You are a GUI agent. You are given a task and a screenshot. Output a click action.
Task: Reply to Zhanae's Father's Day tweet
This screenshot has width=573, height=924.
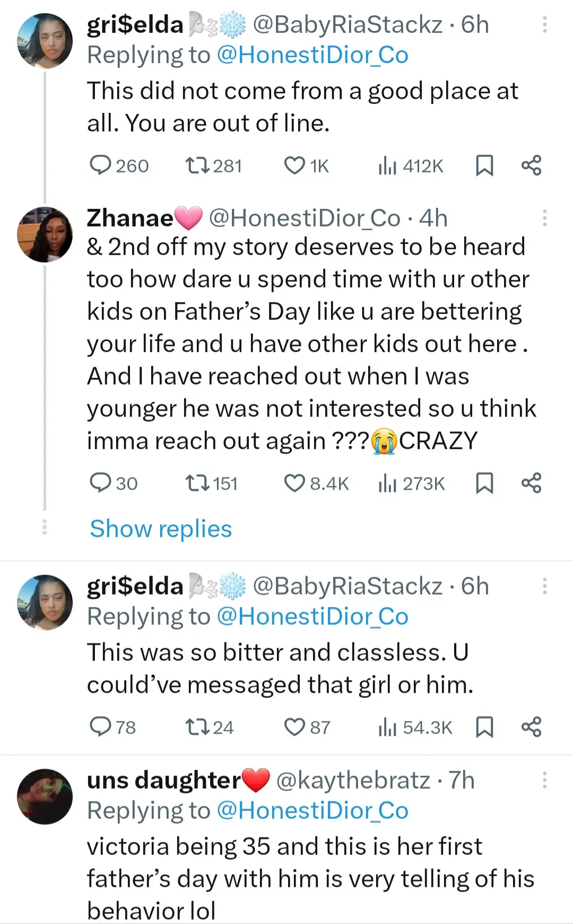(100, 483)
